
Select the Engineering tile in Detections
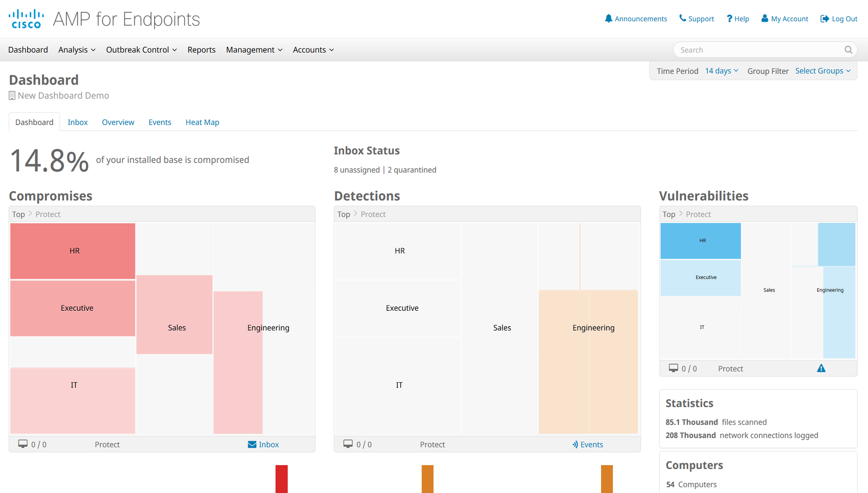[588, 362]
